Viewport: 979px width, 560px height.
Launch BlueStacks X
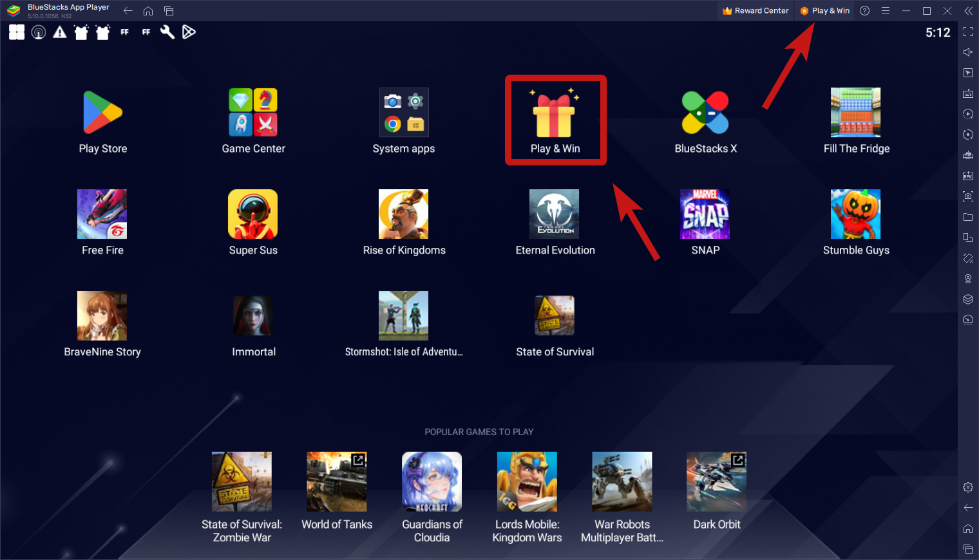coord(705,113)
